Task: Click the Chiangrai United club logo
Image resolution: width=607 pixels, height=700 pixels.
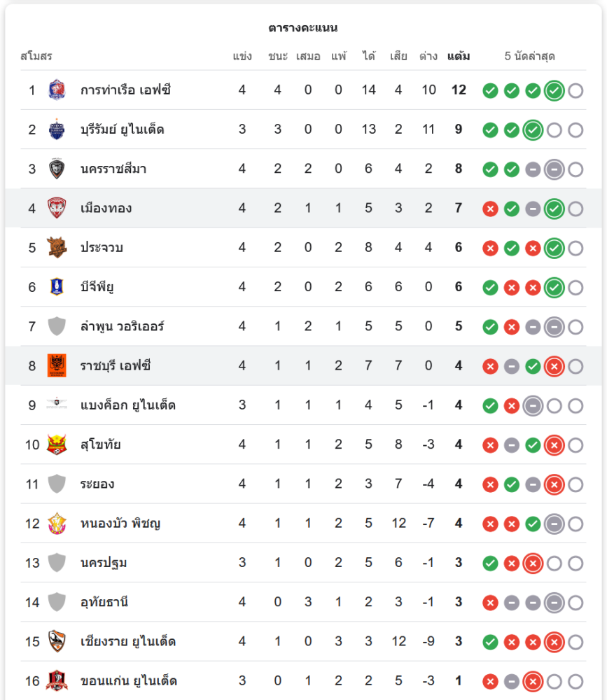Action: [x=57, y=641]
